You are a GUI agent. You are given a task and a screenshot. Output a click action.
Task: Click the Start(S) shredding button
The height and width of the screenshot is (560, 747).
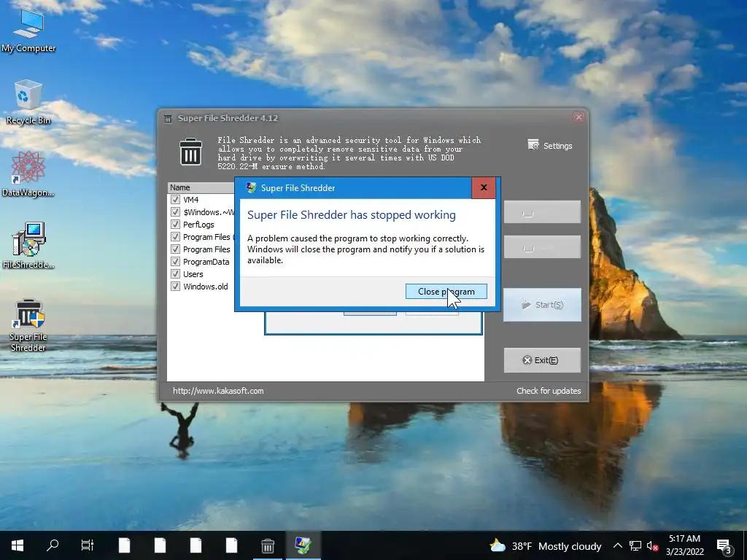[x=542, y=305]
